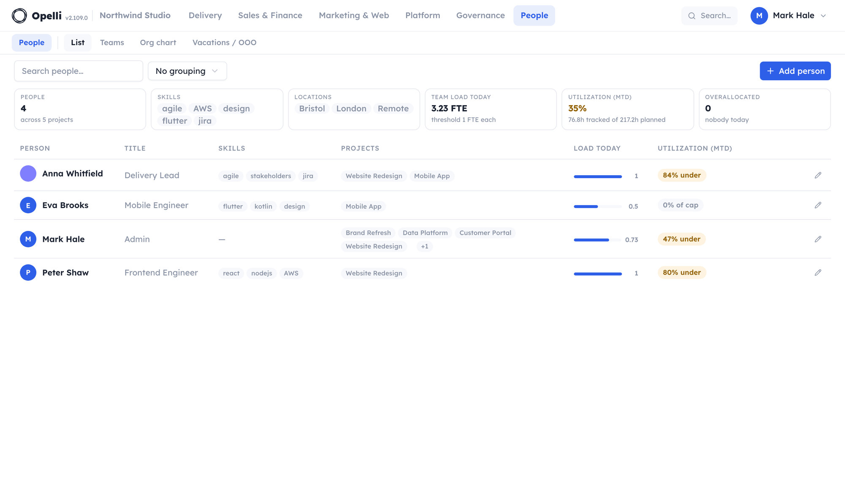
Task: Click the 84% under utilization badge
Action: tap(682, 175)
